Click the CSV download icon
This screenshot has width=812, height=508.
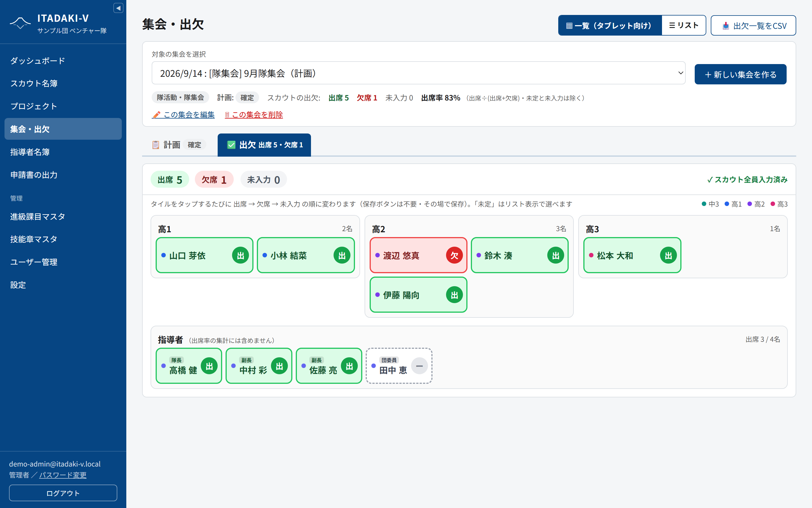coord(725,26)
